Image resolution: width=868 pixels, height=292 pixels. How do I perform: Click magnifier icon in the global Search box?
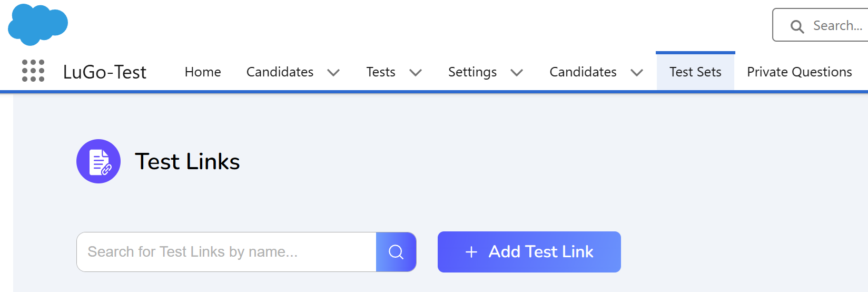797,26
